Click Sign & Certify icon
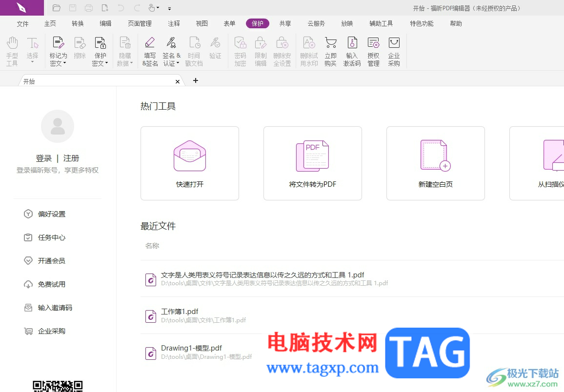Viewport: 564px width, 392px height. pos(171,43)
